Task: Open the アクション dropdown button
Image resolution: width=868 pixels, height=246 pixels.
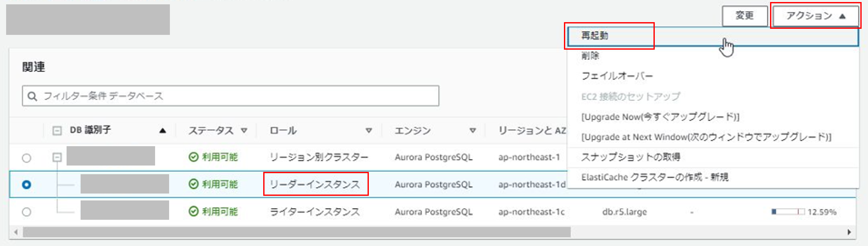Action: (815, 16)
